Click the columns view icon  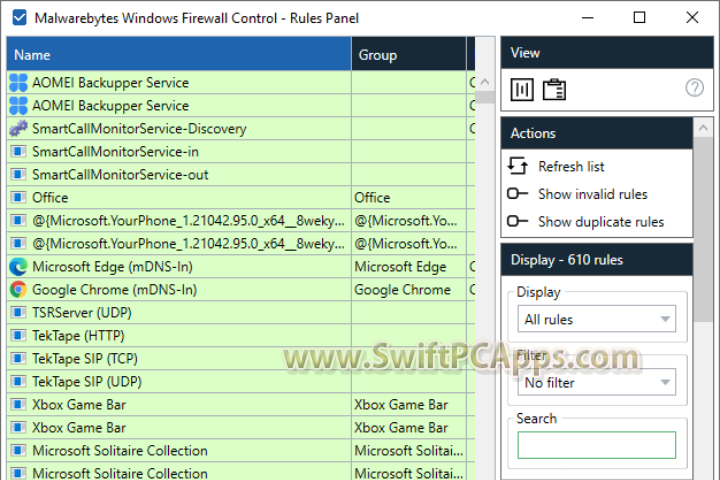522,89
